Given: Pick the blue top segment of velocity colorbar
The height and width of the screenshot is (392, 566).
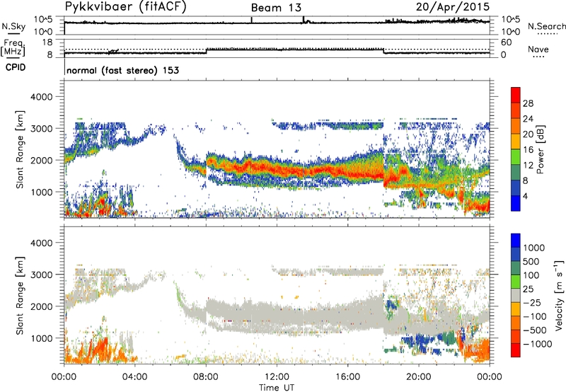Looking at the screenshot, I should click(x=516, y=241).
